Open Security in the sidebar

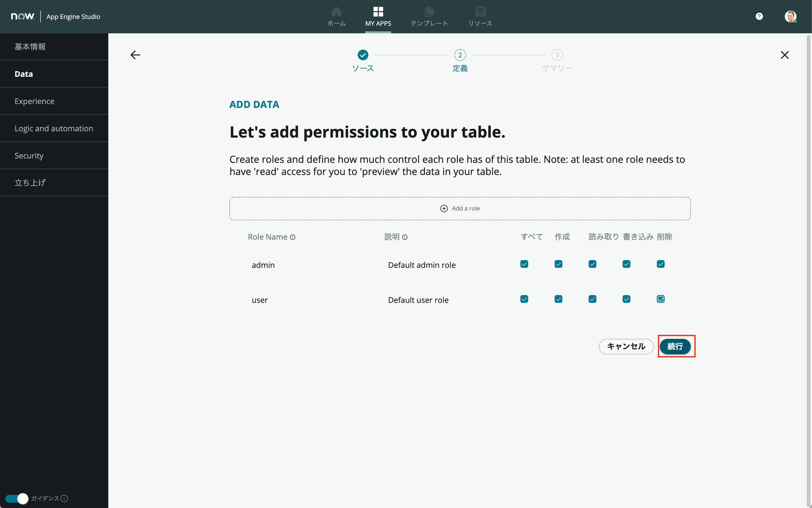pyautogui.click(x=54, y=156)
